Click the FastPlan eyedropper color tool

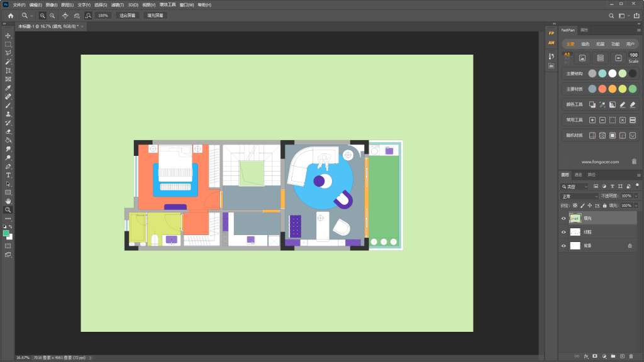602,105
